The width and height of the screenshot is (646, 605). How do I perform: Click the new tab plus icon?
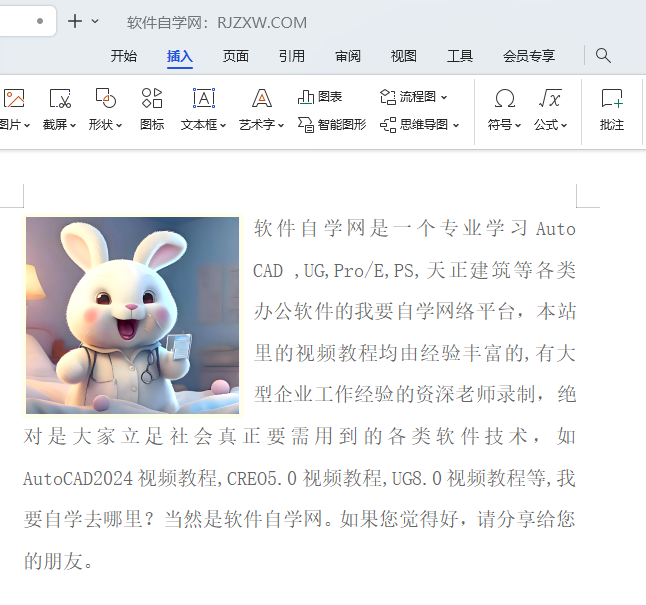[x=75, y=21]
